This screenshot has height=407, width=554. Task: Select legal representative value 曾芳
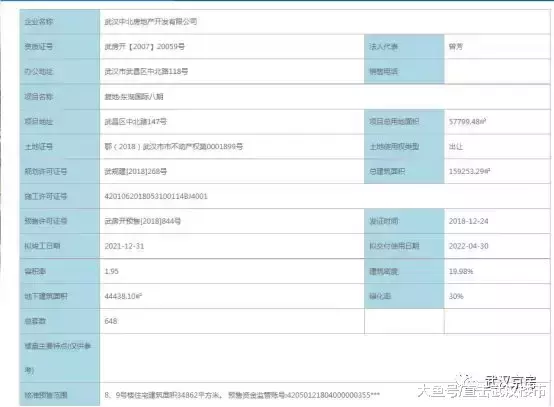[x=455, y=47]
